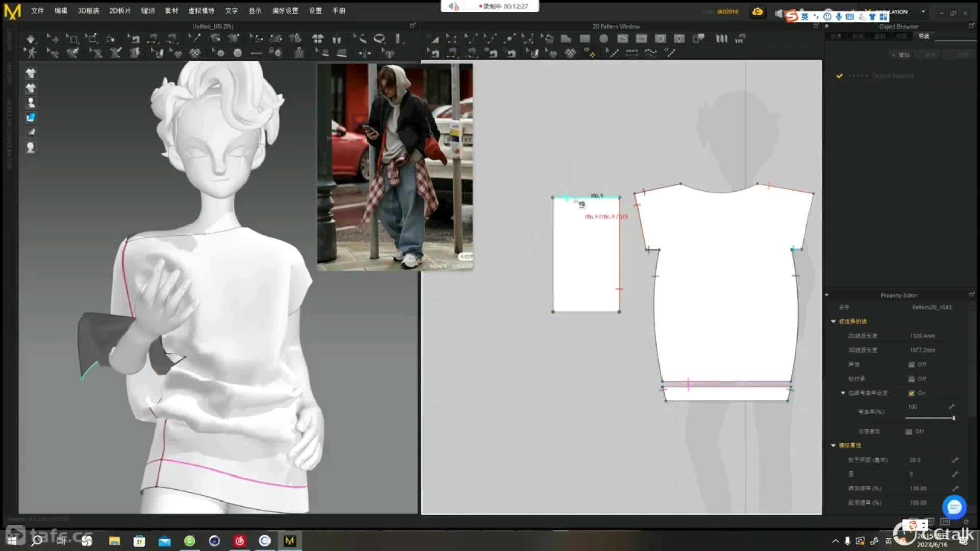Select the Free Sewing tool in 3D toolbar
The width and height of the screenshot is (980, 551).
pyautogui.click(x=173, y=39)
